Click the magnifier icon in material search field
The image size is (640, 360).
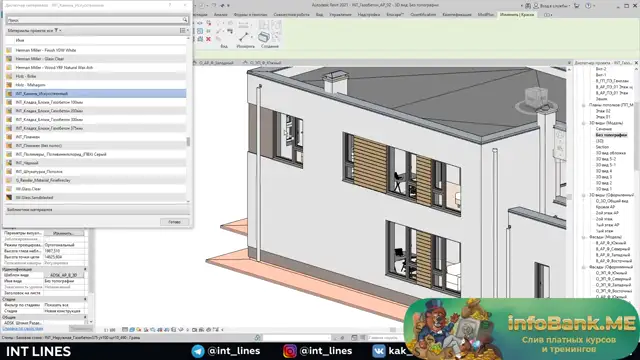(185, 20)
